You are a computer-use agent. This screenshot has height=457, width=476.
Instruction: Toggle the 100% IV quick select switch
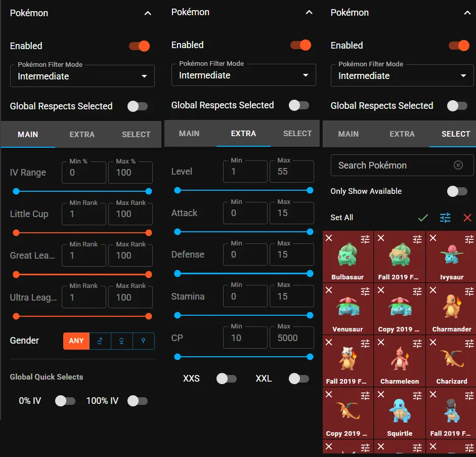(x=138, y=401)
